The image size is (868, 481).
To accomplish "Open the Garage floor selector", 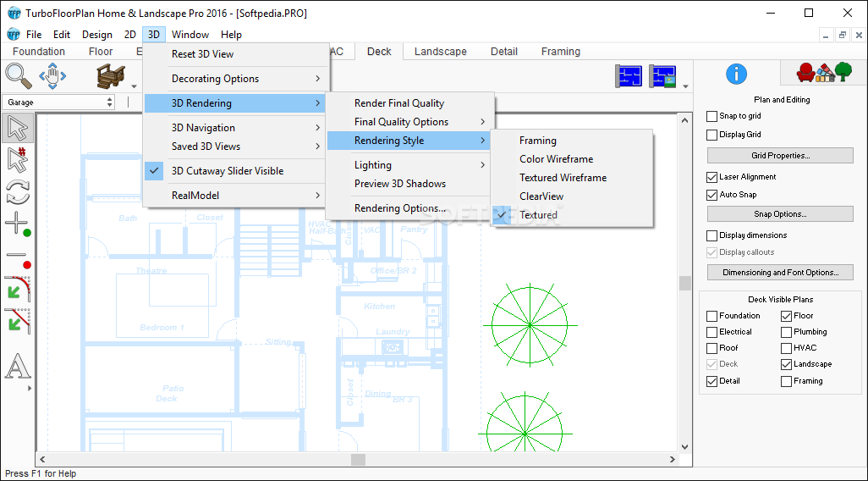I will pyautogui.click(x=58, y=102).
